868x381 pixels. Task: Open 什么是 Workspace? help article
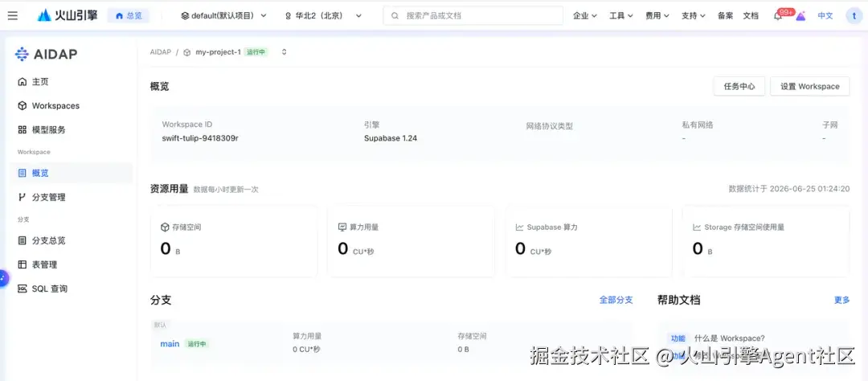(x=730, y=338)
